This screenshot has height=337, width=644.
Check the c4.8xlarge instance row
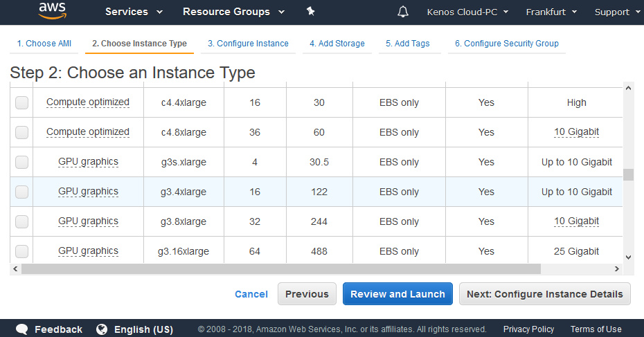click(x=22, y=132)
